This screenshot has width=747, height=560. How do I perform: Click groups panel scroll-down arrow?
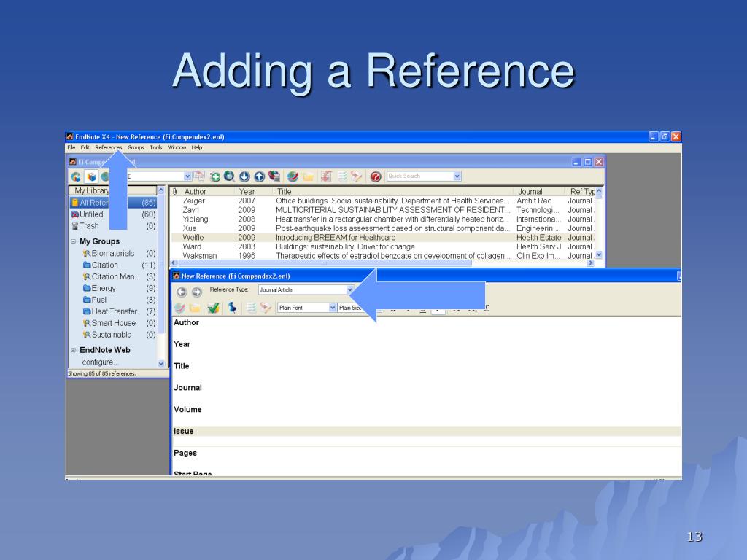coord(161,364)
